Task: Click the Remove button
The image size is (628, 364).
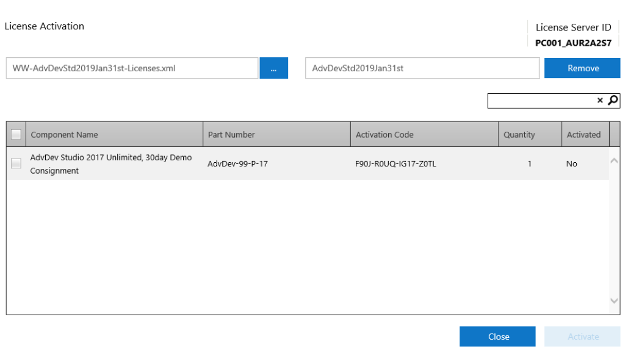Action: (x=582, y=68)
